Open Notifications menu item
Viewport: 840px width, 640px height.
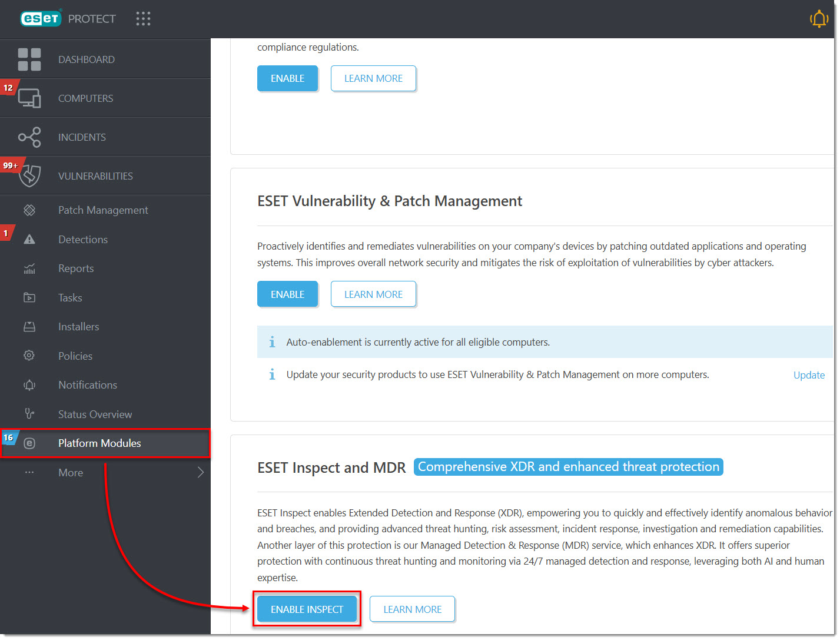[88, 385]
